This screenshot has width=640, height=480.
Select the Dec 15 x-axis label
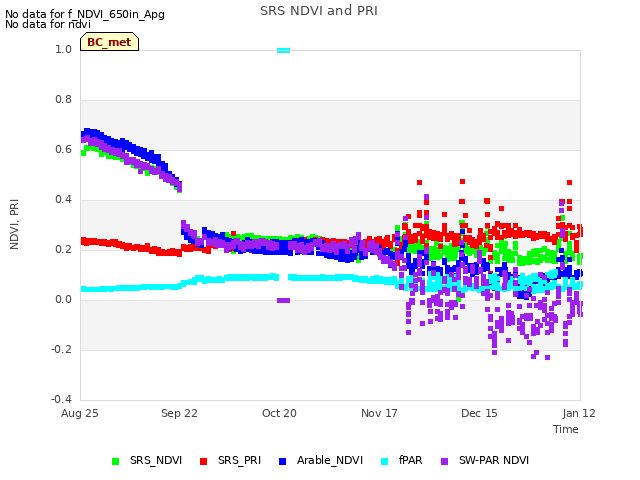click(x=479, y=413)
